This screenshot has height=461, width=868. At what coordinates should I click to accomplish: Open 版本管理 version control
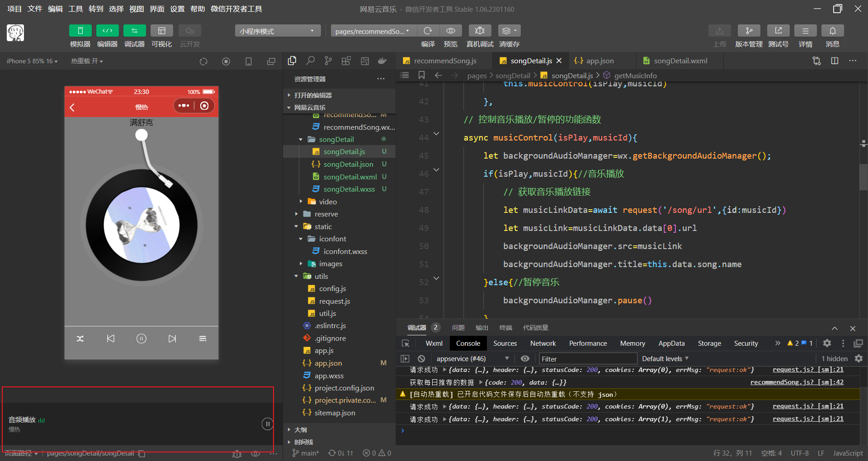(749, 31)
